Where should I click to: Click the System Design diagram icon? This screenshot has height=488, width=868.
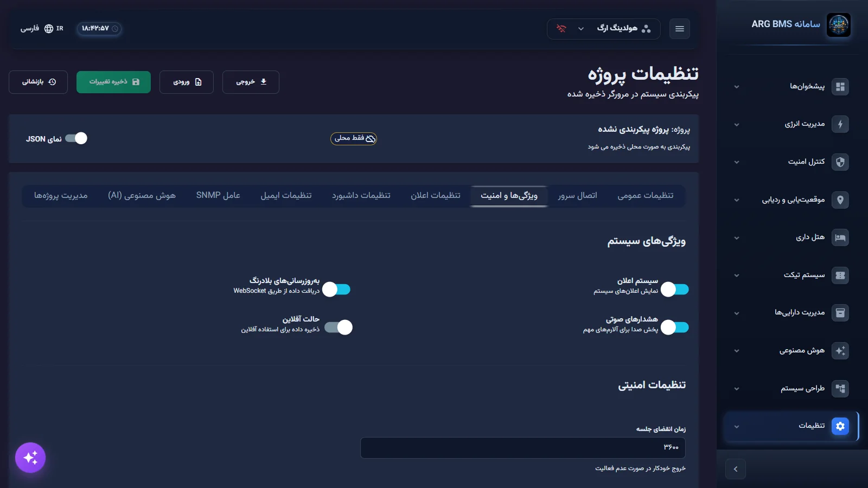click(840, 389)
